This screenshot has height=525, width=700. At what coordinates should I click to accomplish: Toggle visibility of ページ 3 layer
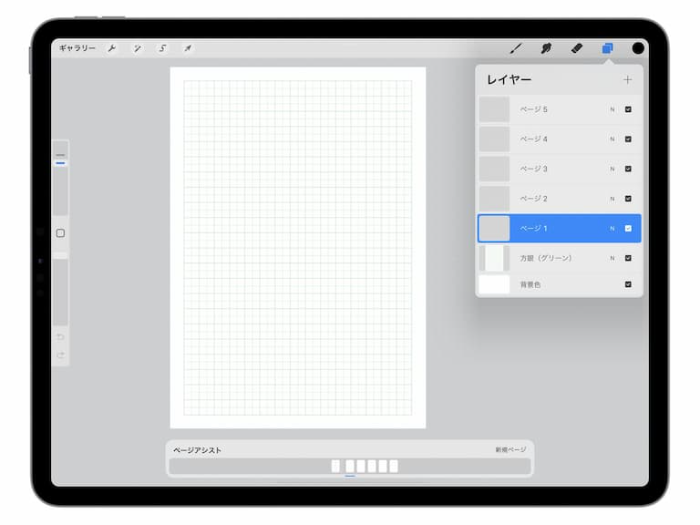click(628, 169)
